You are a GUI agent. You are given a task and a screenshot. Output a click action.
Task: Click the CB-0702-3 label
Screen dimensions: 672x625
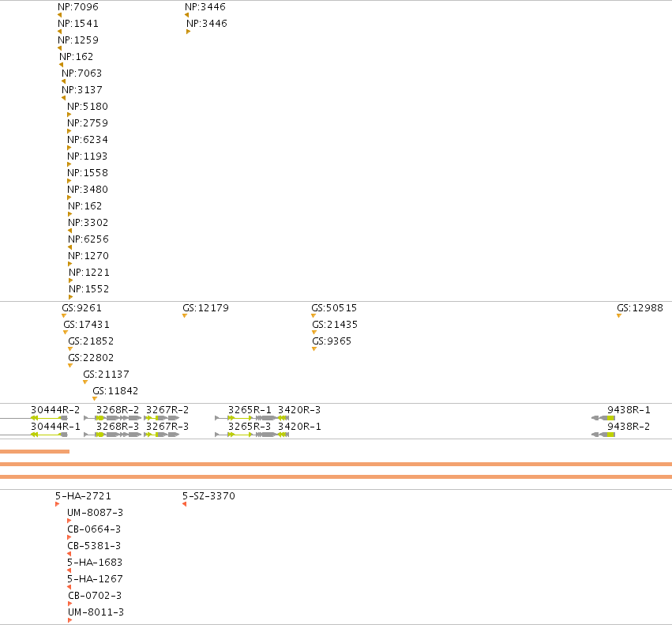pos(95,596)
